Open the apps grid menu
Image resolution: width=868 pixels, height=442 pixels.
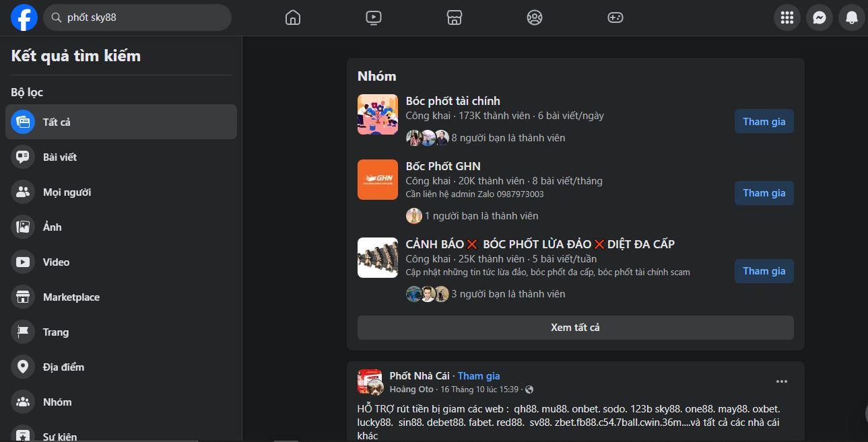click(787, 17)
